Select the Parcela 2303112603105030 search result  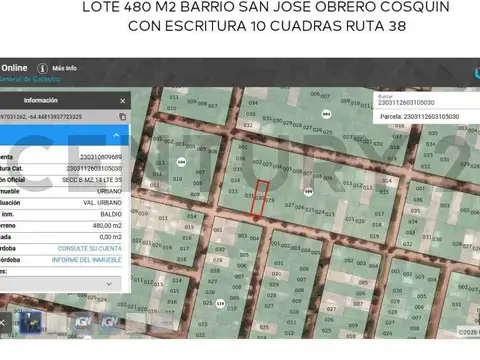(419, 117)
